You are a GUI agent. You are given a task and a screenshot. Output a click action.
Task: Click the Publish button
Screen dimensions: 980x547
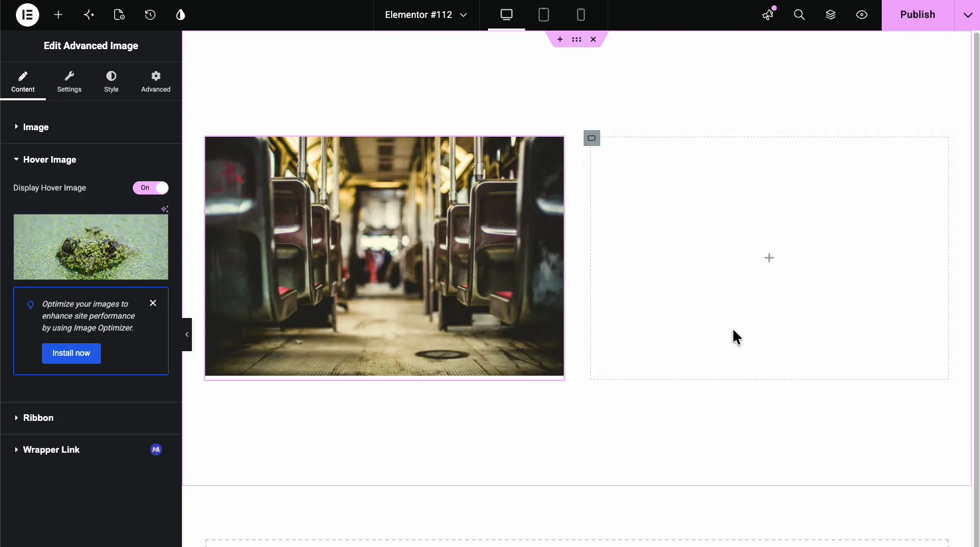tap(918, 15)
